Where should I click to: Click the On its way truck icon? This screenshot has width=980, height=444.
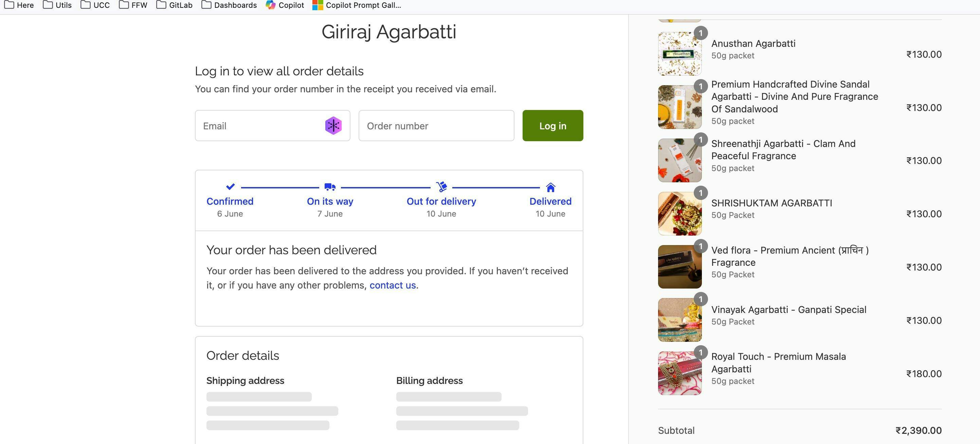[330, 187]
